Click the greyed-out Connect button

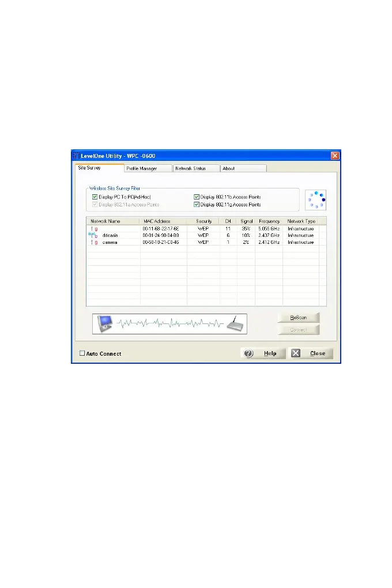(x=299, y=330)
